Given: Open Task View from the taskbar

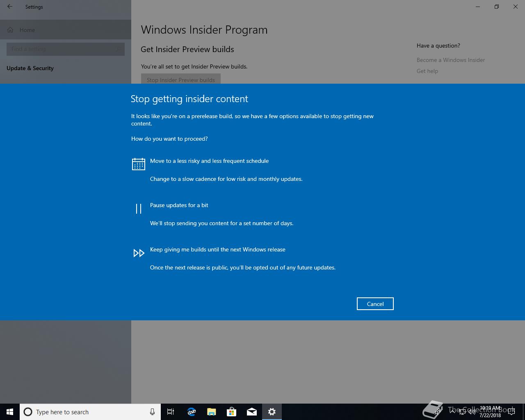Looking at the screenshot, I should (171, 412).
